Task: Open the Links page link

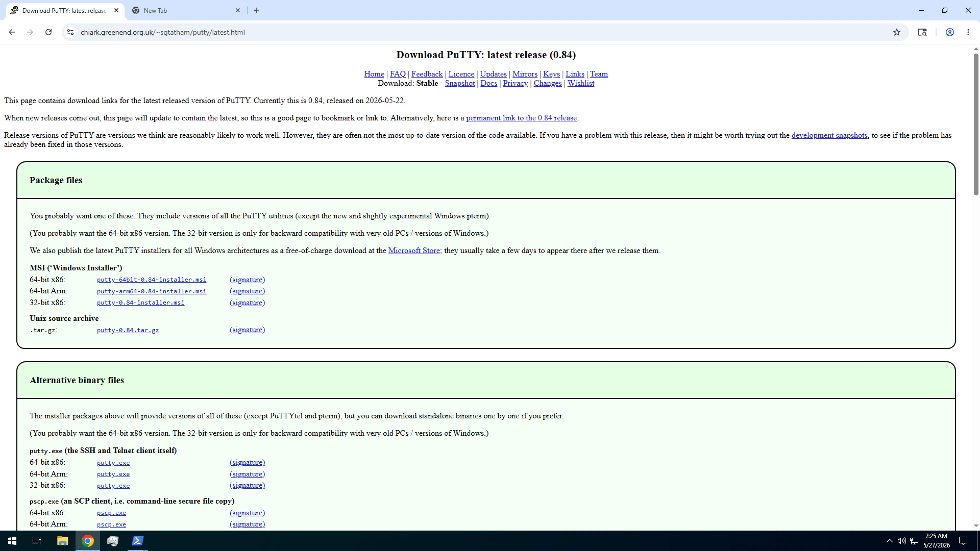Action: click(575, 74)
